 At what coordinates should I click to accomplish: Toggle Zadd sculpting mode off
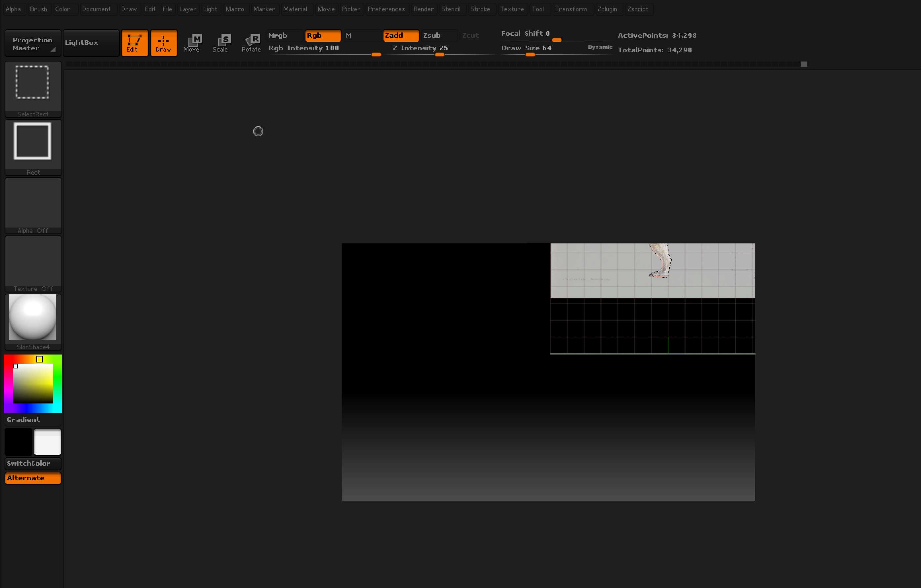(400, 35)
